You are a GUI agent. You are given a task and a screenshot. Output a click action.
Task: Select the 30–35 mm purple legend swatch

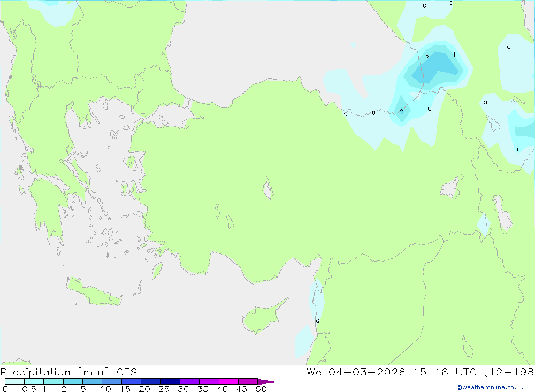coord(190,381)
